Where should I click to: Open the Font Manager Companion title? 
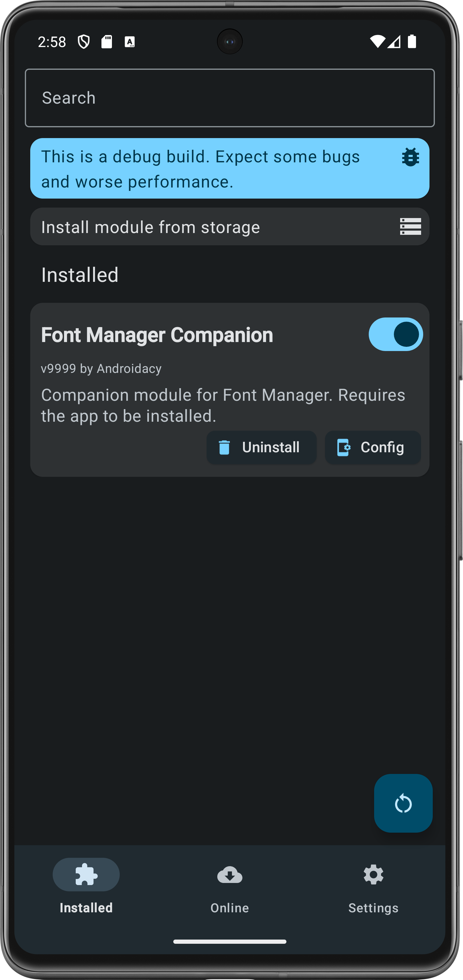[x=157, y=335]
